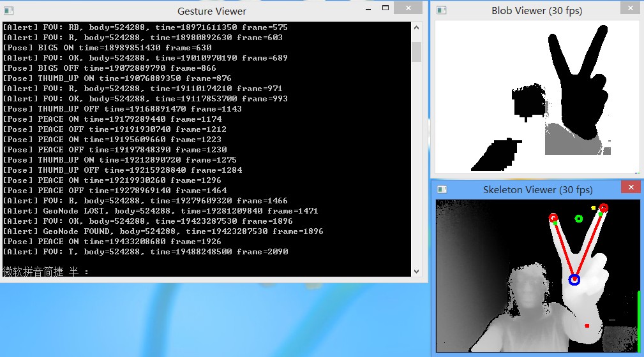644x357 pixels.
Task: Click the black head blob in Blob Viewer
Action: pyautogui.click(x=528, y=101)
